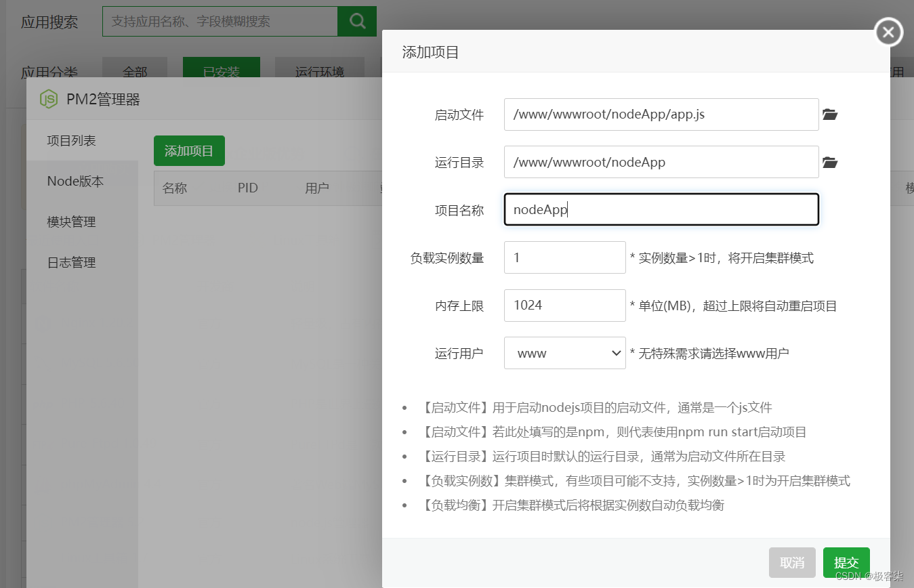Click the green 添加项目 button

click(189, 150)
